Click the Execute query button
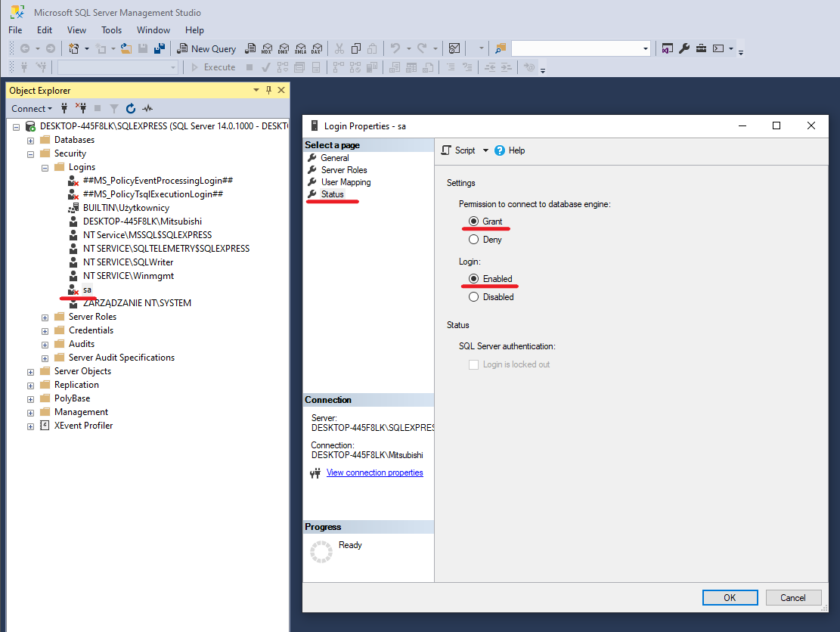The image size is (840, 632). tap(213, 67)
